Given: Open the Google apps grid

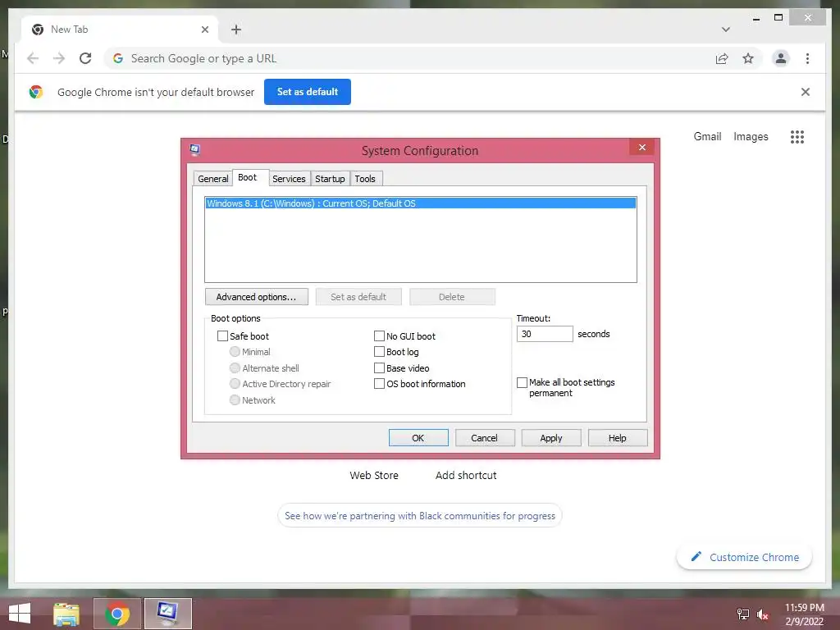Looking at the screenshot, I should click(797, 137).
